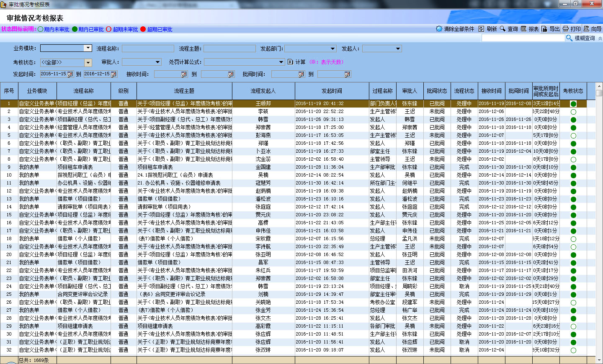
Task: Expand the 发起部门 dropdown list
Action: pos(332,49)
